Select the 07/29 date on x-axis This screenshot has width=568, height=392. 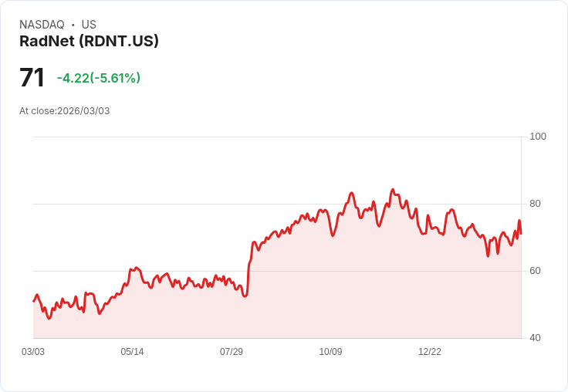[232, 352]
